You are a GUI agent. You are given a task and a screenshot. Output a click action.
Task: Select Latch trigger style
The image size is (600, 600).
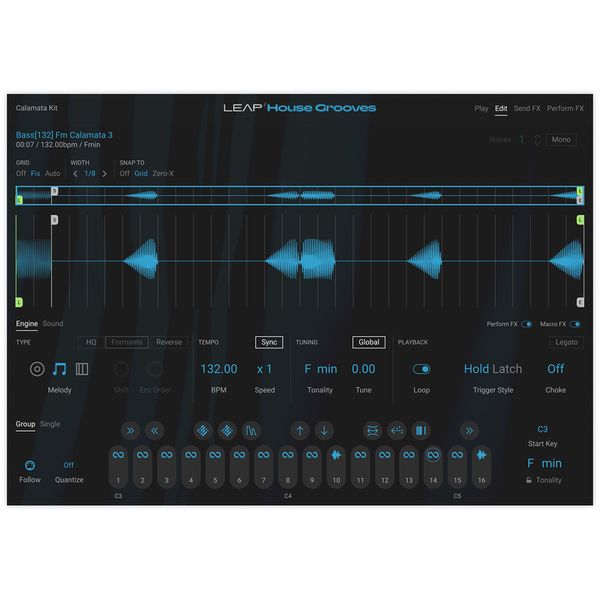pyautogui.click(x=508, y=369)
